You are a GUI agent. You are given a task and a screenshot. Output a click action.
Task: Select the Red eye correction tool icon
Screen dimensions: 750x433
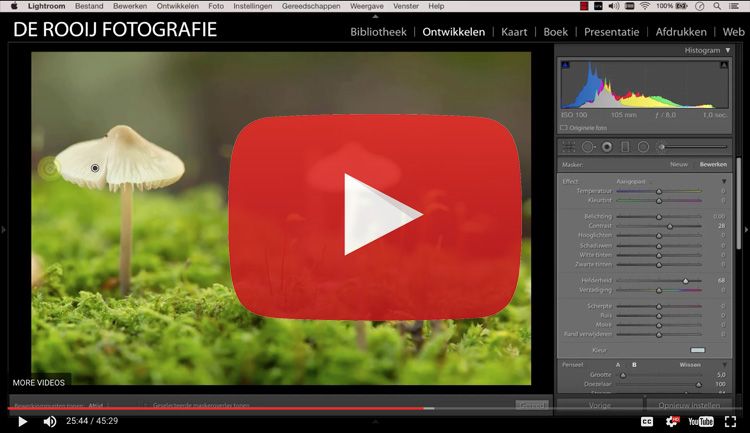(607, 147)
